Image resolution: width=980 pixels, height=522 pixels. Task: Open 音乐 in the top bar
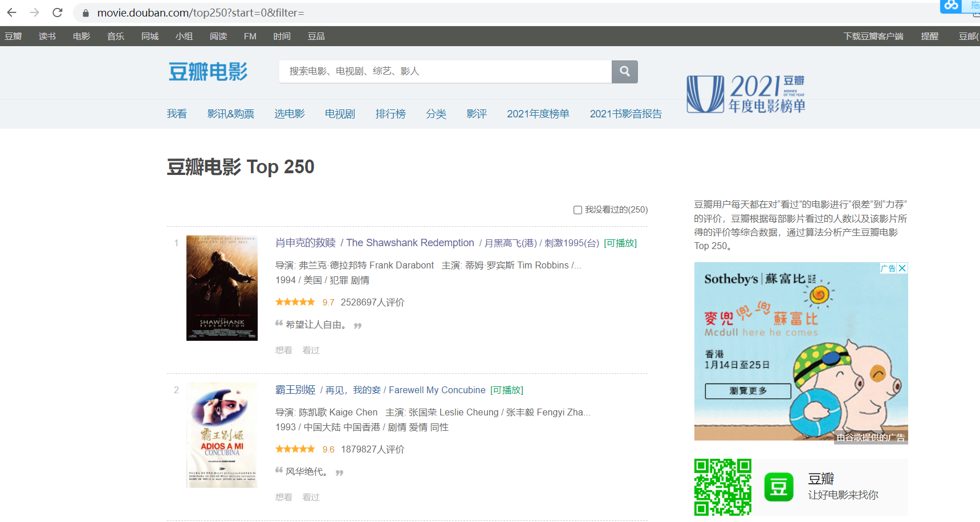[x=116, y=36]
